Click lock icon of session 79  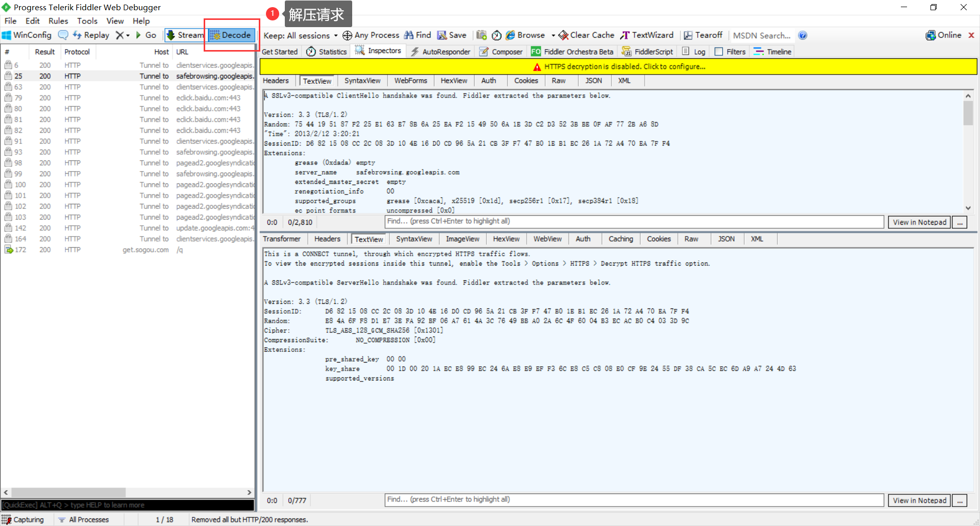coord(8,98)
